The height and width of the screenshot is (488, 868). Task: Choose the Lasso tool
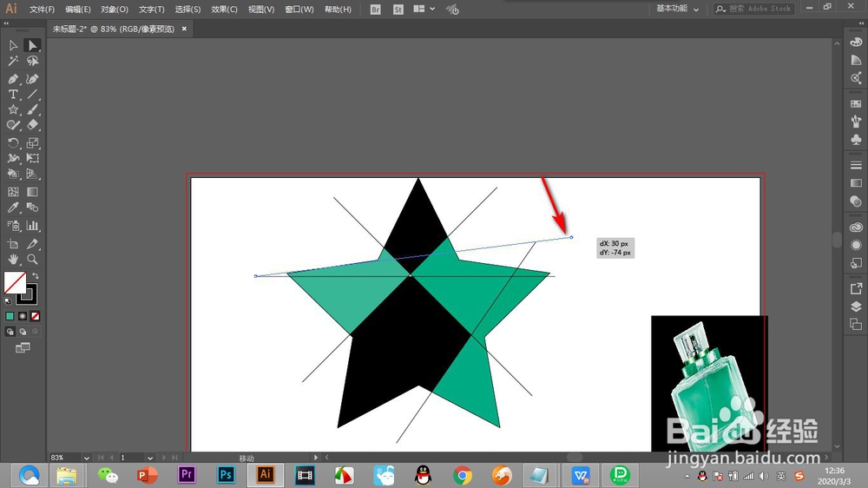(33, 61)
